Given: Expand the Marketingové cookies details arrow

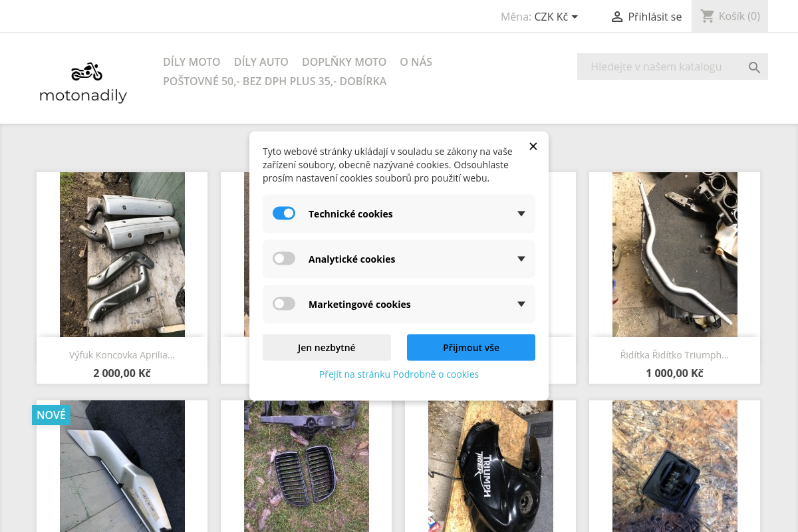Looking at the screenshot, I should [521, 304].
